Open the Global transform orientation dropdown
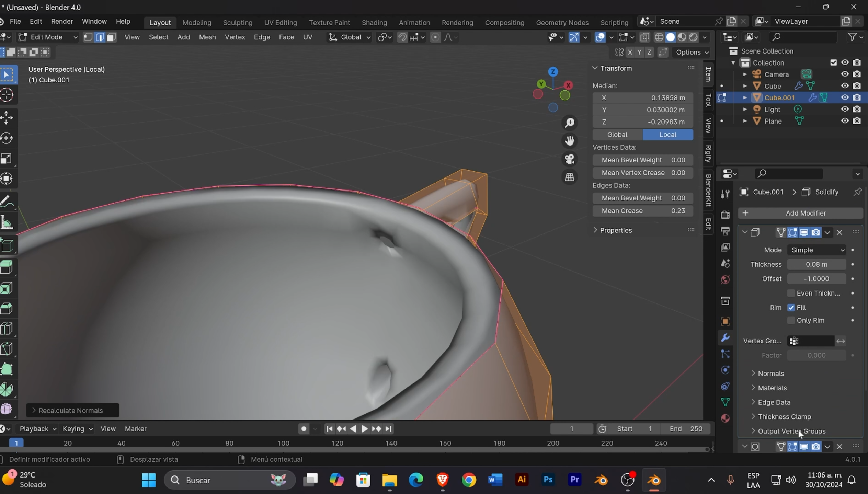Image resolution: width=868 pixels, height=494 pixels. tap(349, 37)
